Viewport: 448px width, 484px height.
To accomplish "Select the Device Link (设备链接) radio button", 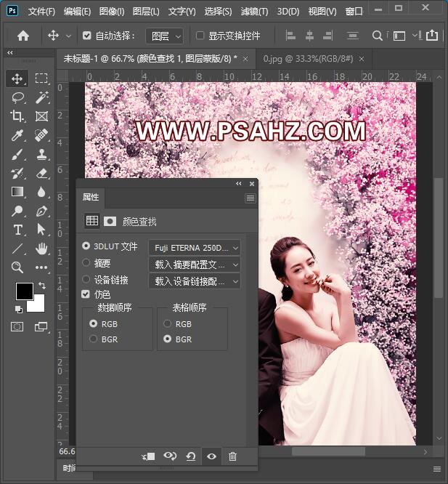I will click(86, 279).
